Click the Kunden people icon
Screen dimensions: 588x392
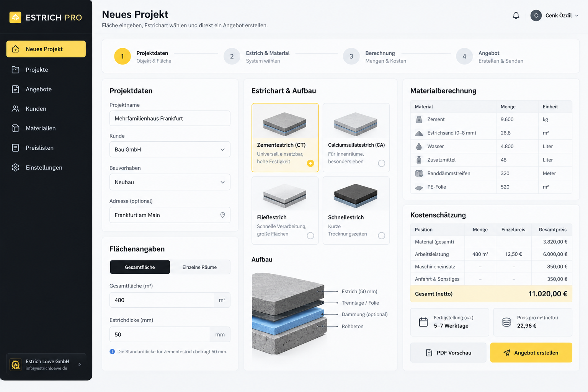coord(15,109)
